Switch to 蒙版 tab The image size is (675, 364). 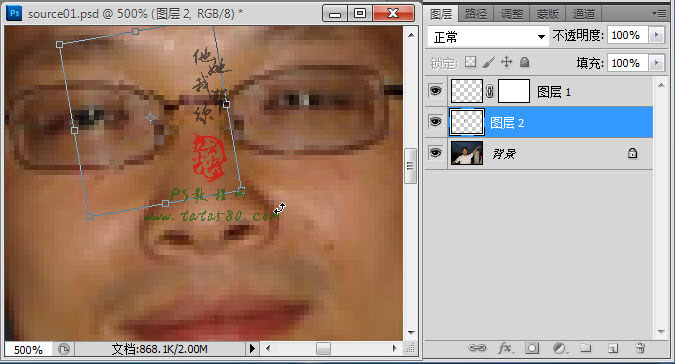[548, 14]
